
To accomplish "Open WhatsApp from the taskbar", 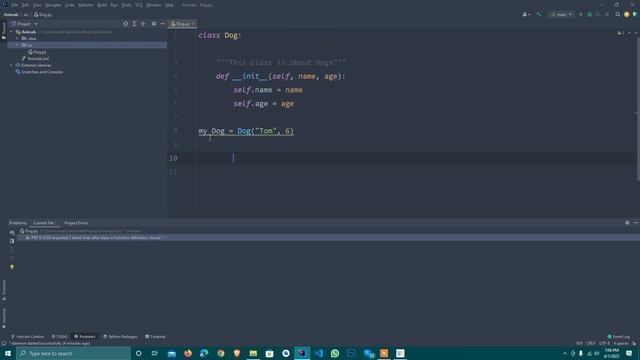I will pos(335,353).
